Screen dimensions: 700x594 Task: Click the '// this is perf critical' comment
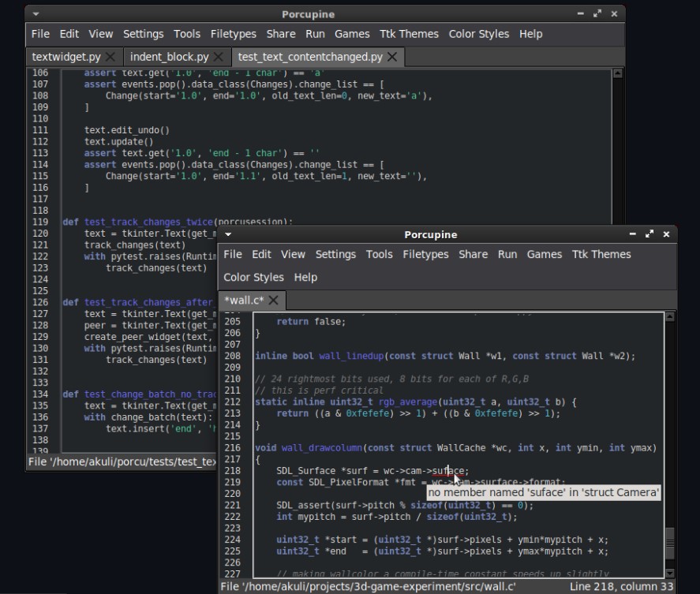(319, 390)
